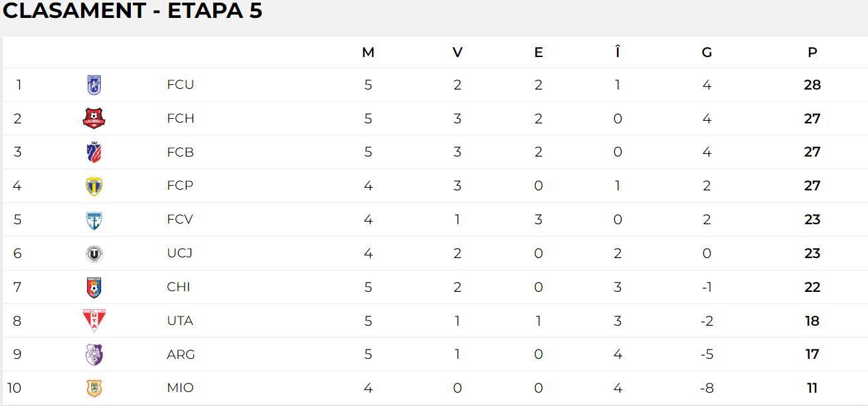Click the P points column header
This screenshot has width=868, height=406.
tap(812, 52)
